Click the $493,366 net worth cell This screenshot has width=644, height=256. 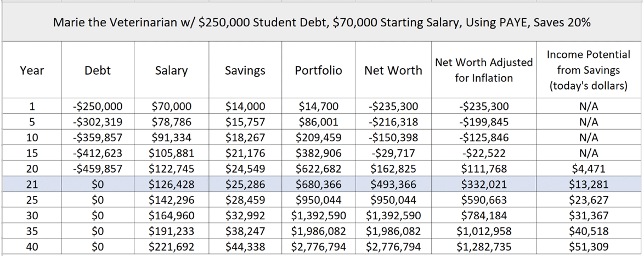tap(393, 184)
